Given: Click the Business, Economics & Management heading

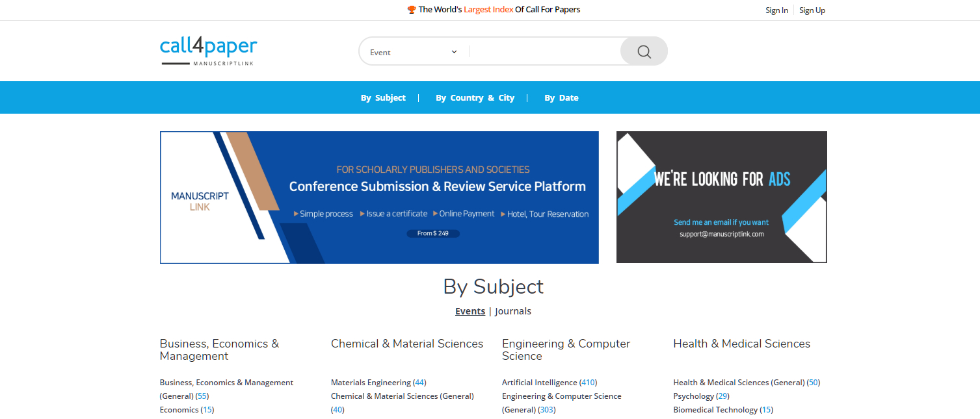Looking at the screenshot, I should (x=219, y=349).
